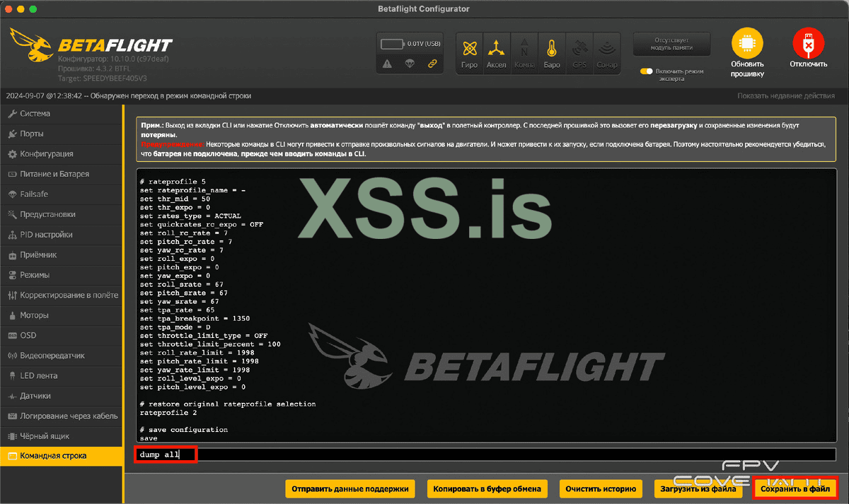Open the PID настройки tab
The height and width of the screenshot is (504, 849).
pyautogui.click(x=62, y=235)
